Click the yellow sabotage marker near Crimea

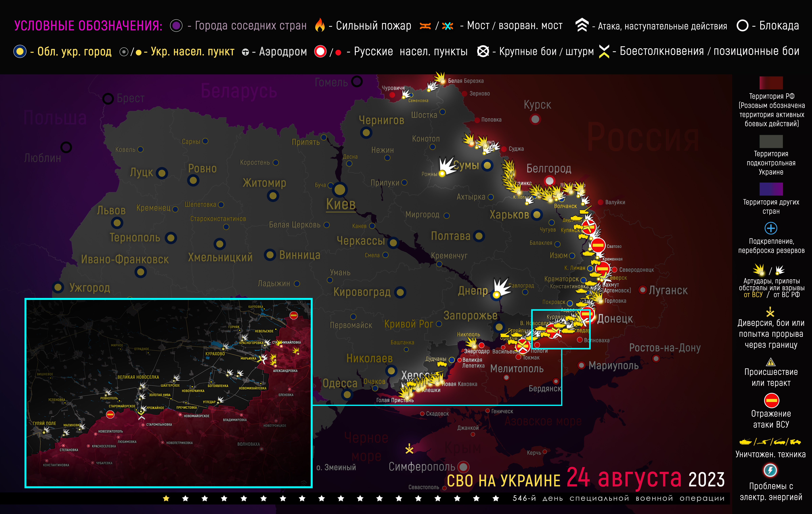click(409, 449)
